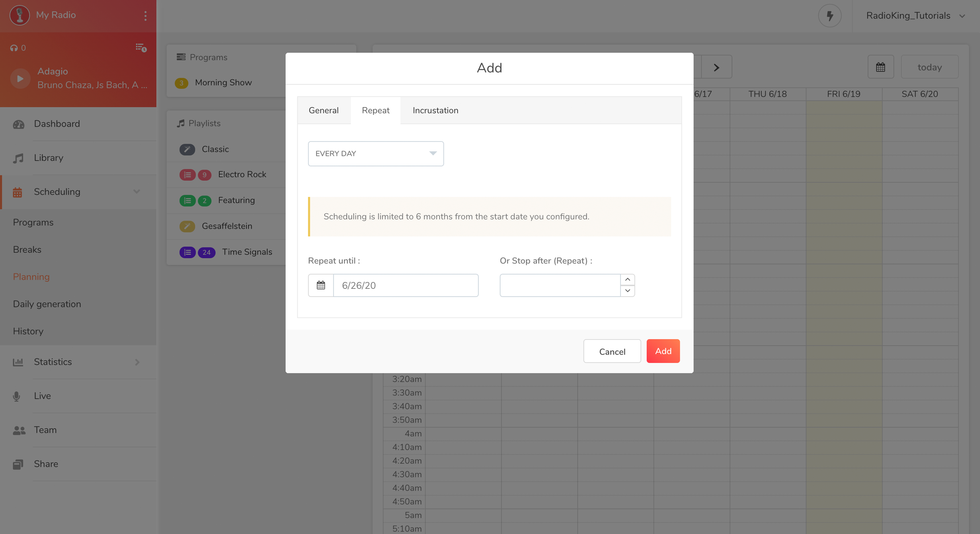Click the lightning bolt icon

(830, 15)
